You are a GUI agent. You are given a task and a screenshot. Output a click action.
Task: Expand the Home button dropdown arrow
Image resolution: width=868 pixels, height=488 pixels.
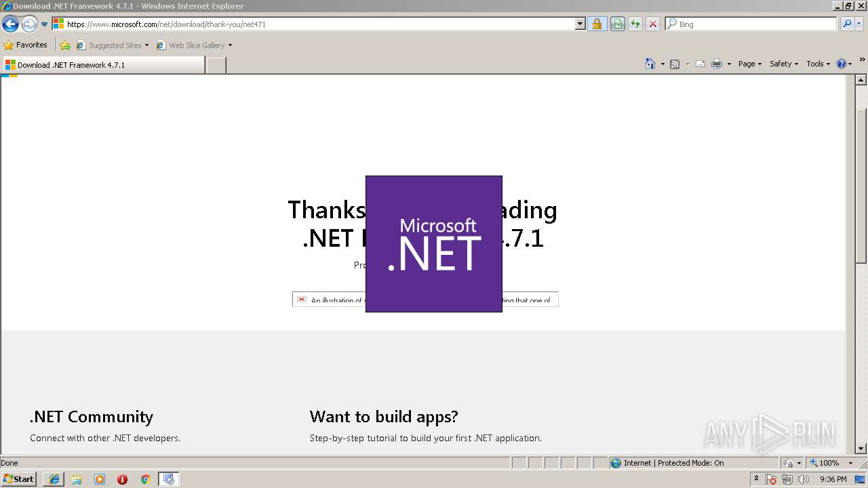click(663, 64)
